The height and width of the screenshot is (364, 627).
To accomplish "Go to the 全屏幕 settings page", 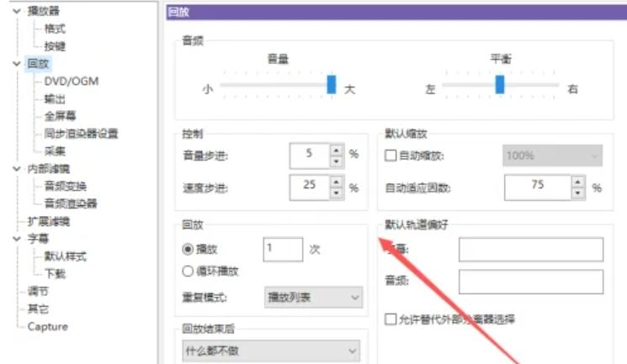I will click(61, 116).
